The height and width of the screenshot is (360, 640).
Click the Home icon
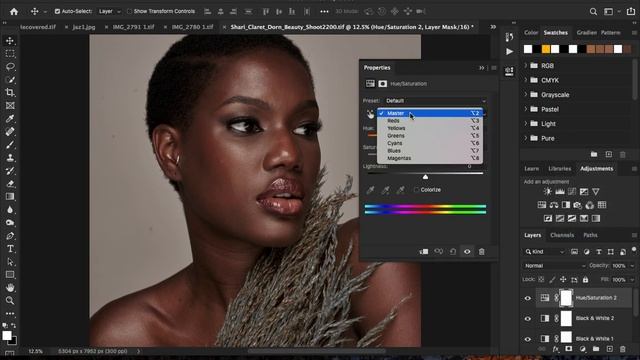click(x=14, y=11)
